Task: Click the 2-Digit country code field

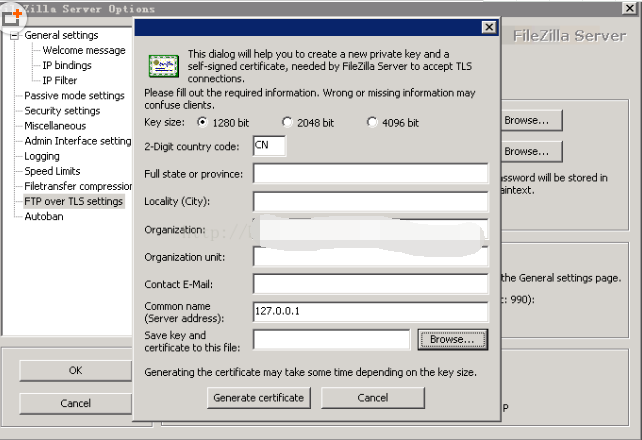Action: pyautogui.click(x=269, y=147)
